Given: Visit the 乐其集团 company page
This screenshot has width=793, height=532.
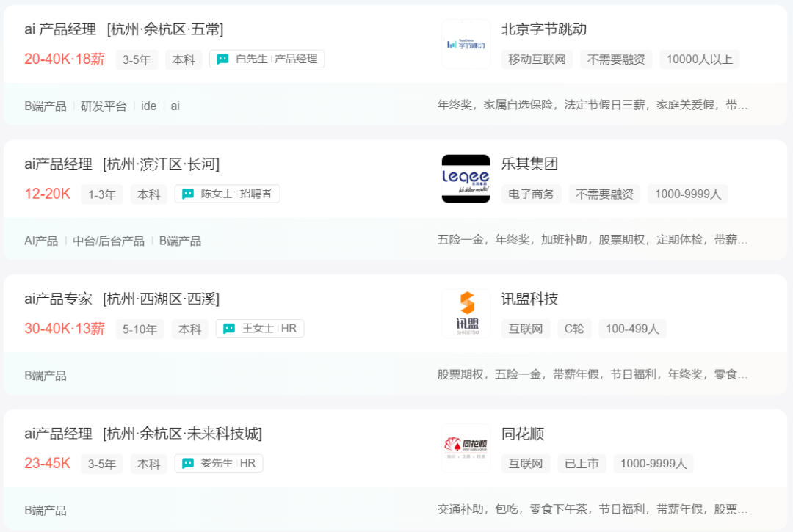Looking at the screenshot, I should 529,164.
